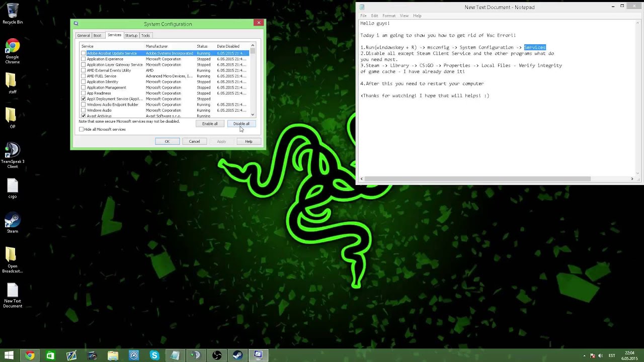This screenshot has width=644, height=362.
Task: Click services list scroll-up arrow
Action: pyautogui.click(x=253, y=46)
